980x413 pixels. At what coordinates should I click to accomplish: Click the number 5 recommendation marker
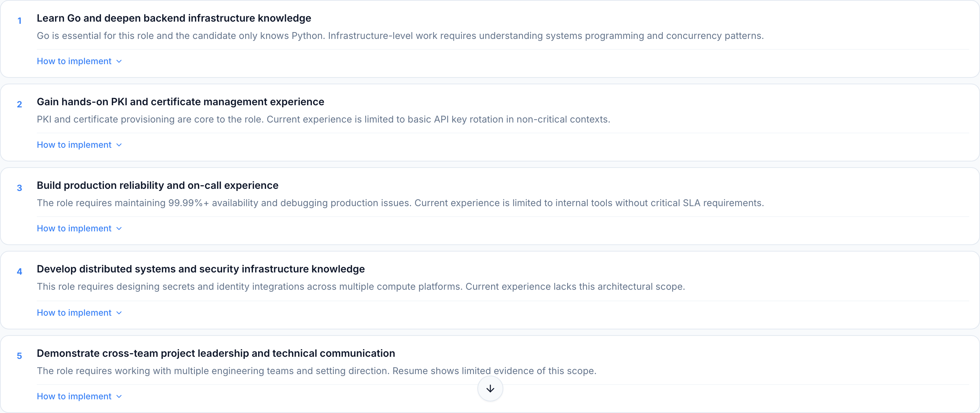[19, 356]
